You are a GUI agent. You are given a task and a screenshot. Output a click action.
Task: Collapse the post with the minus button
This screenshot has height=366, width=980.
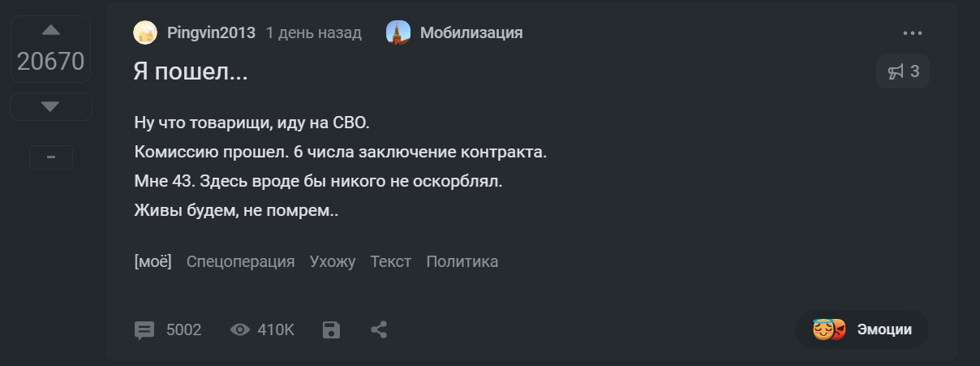[51, 157]
